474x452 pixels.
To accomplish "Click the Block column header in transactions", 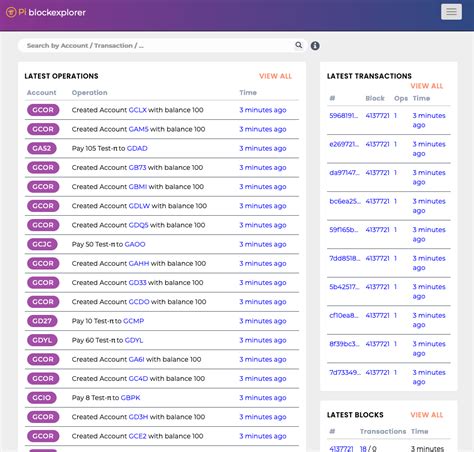I will [375, 98].
